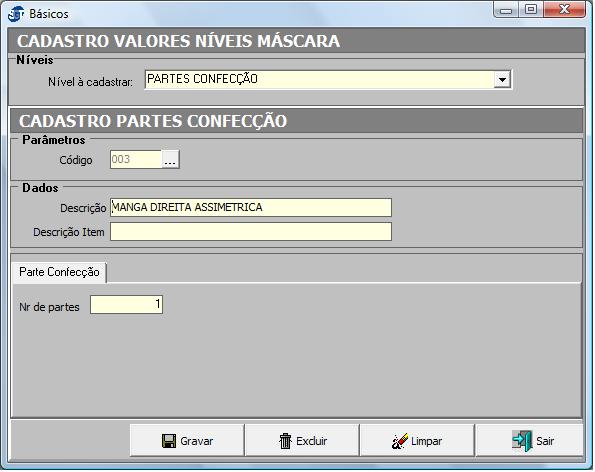Switch to the Parte Confecção tab

coord(59,272)
